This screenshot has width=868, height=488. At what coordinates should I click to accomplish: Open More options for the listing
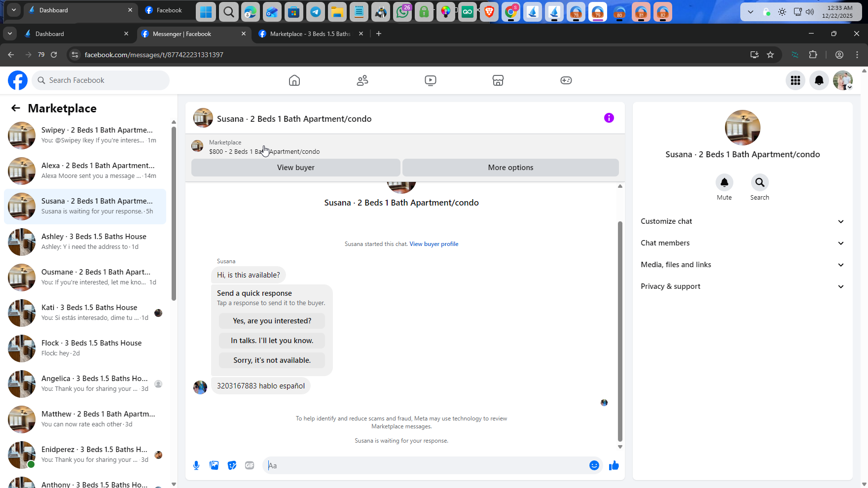click(x=510, y=168)
